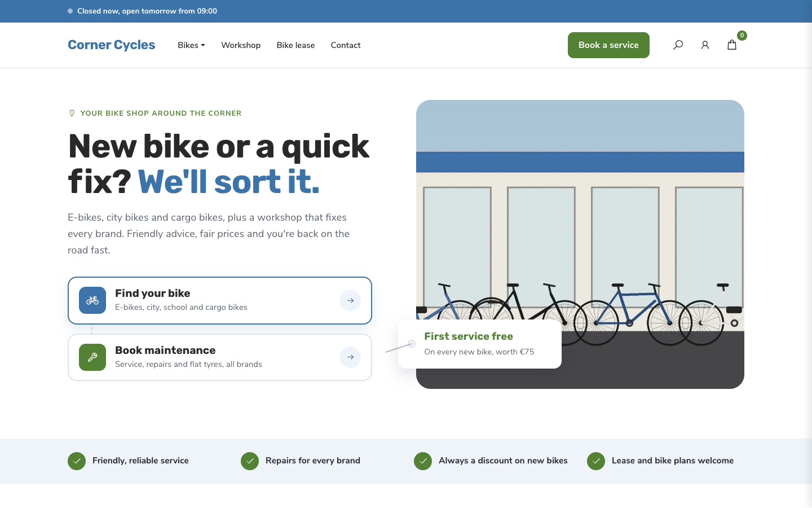Viewport: 812px width, 508px height.
Task: Click checkmark beside Repairs for every brand
Action: tap(250, 461)
